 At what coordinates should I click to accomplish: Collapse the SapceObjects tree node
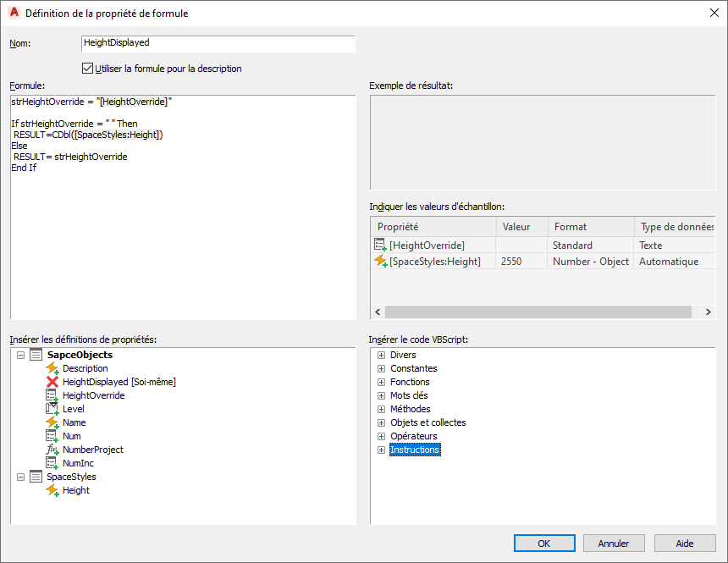(x=21, y=355)
